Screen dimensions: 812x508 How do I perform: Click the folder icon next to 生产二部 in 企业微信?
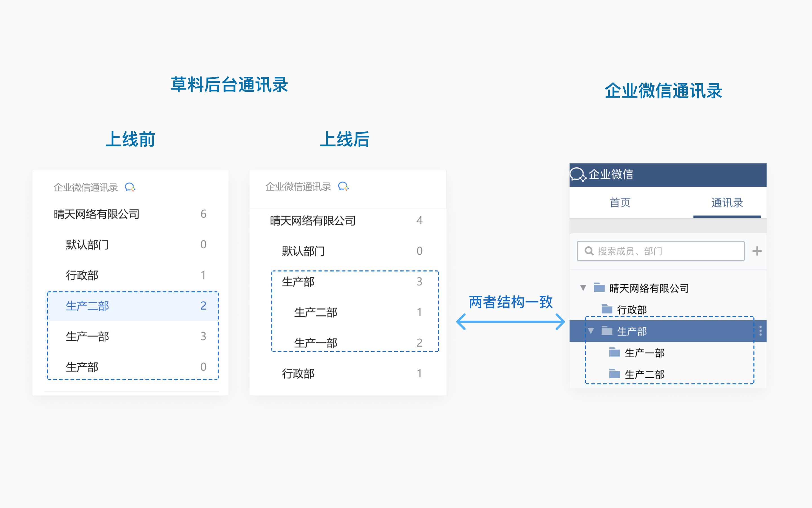tap(614, 374)
